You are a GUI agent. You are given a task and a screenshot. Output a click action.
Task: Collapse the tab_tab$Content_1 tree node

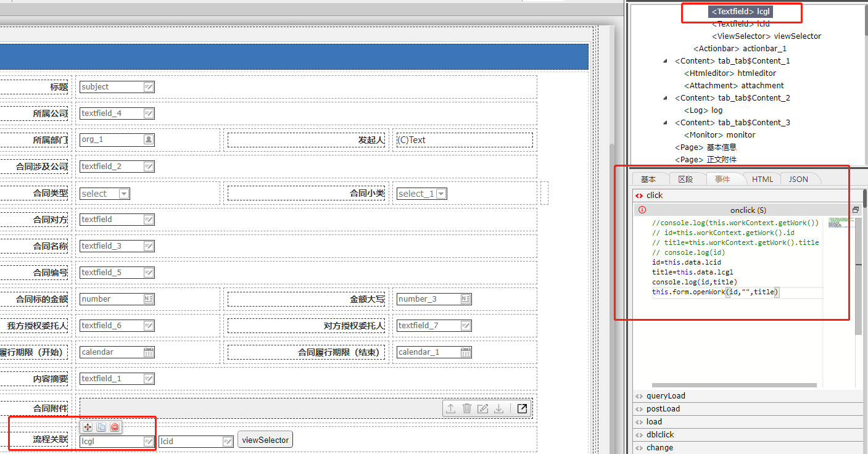665,61
